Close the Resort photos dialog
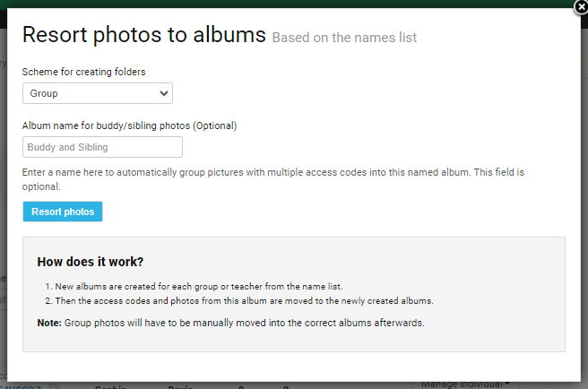This screenshot has width=588, height=389. 581,7
